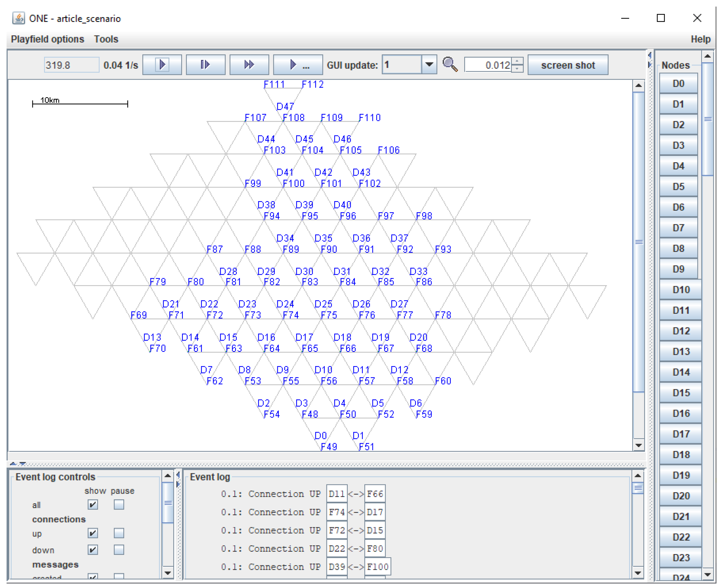Select node D12 in Nodes list
The image size is (722, 588).
681,331
